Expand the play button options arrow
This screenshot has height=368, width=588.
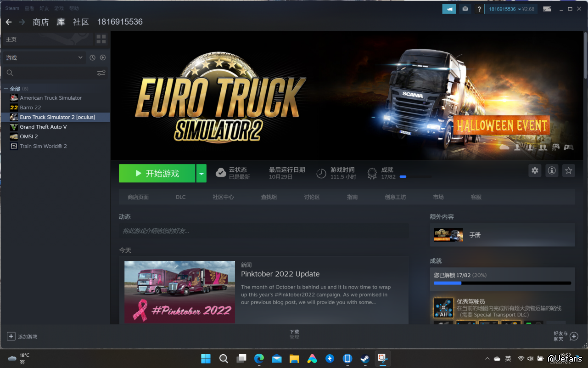[x=201, y=173]
